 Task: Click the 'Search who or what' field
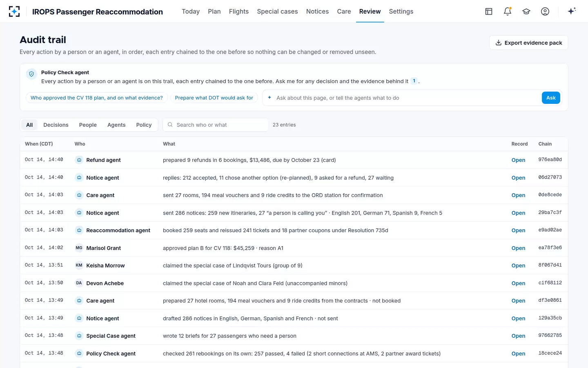(x=216, y=125)
